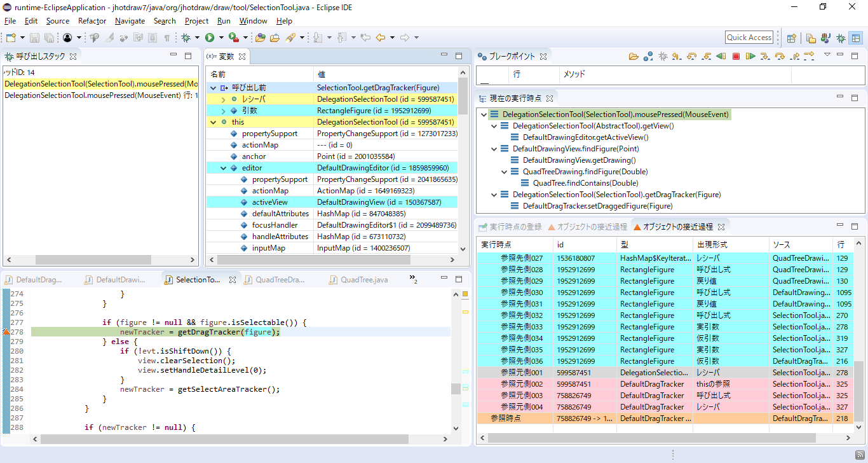This screenshot has height=463, width=868.
Task: Click the Save toolbar icon
Action: 34,38
